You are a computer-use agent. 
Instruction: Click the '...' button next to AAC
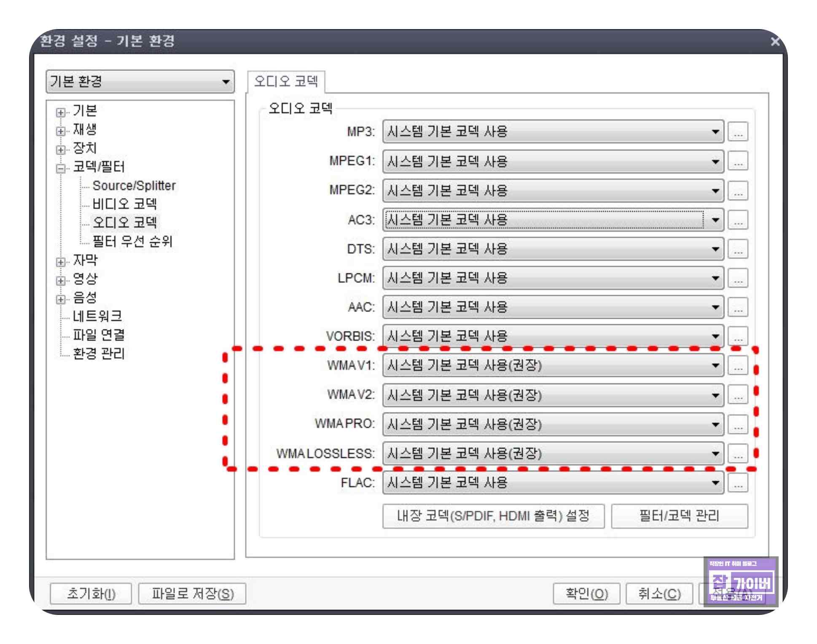[738, 307]
